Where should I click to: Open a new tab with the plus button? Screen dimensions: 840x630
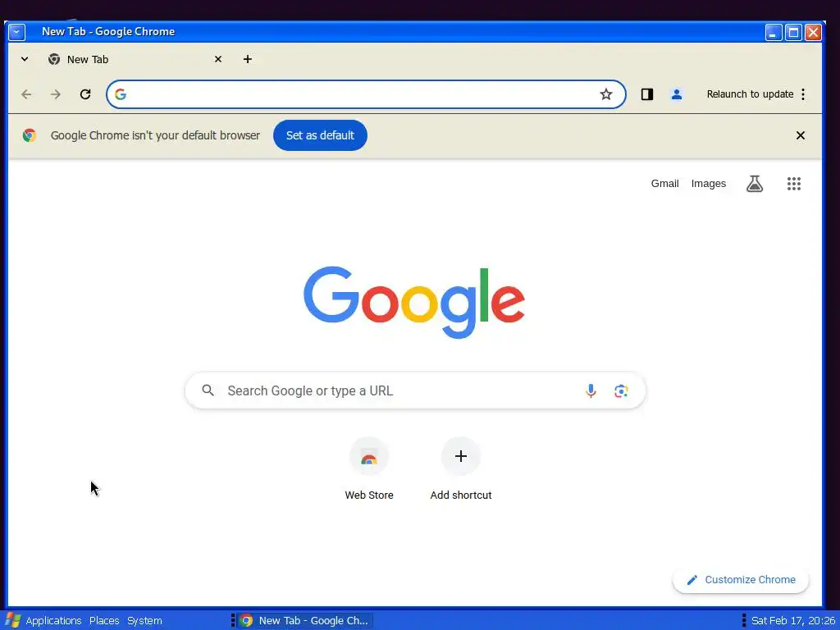[248, 59]
